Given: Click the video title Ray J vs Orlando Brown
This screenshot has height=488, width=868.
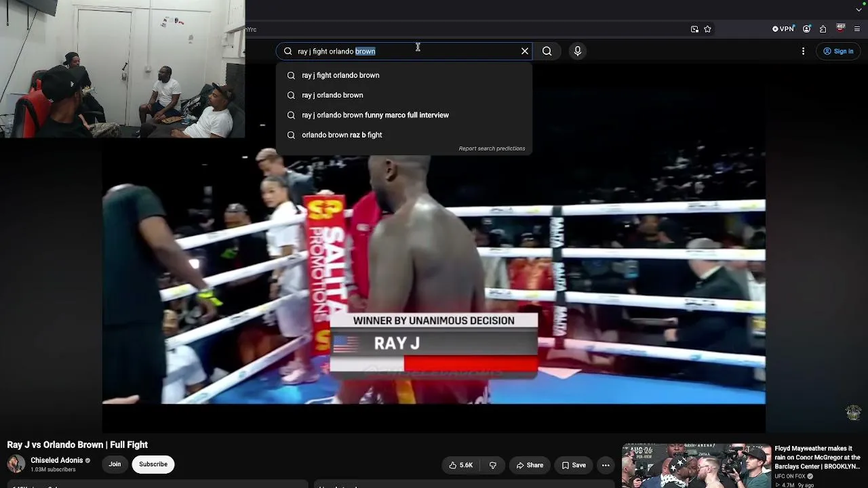Looking at the screenshot, I should [77, 445].
